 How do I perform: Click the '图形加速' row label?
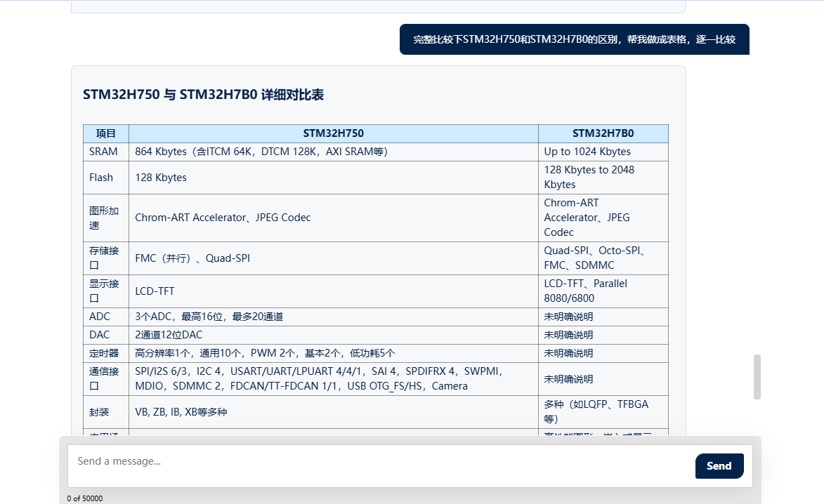pyautogui.click(x=104, y=218)
